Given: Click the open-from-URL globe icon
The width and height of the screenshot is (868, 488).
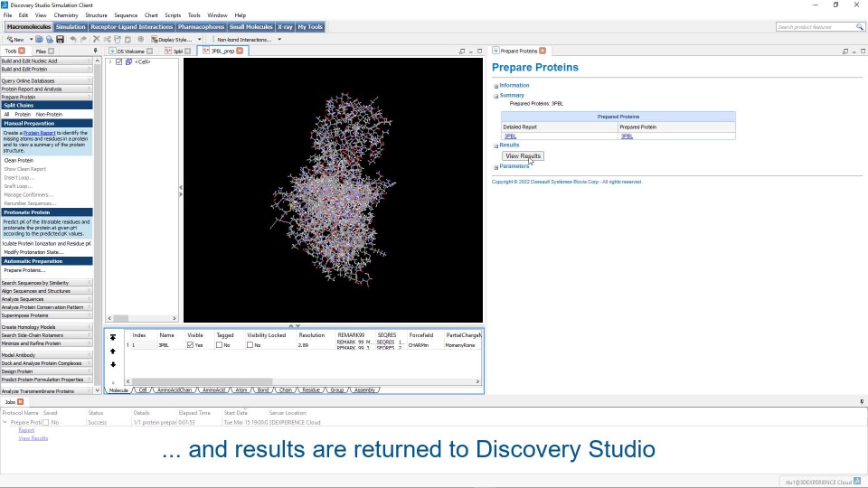Looking at the screenshot, I should coord(49,39).
